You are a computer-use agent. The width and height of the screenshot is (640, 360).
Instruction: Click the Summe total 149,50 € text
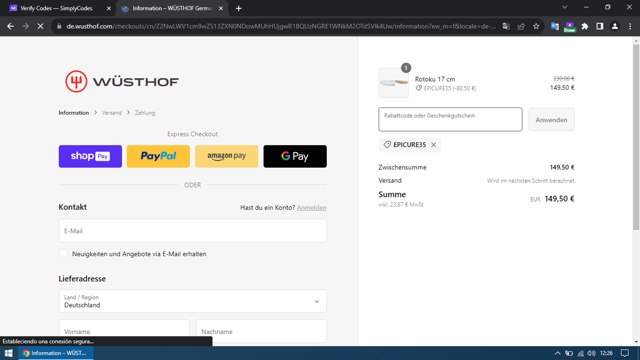[560, 199]
